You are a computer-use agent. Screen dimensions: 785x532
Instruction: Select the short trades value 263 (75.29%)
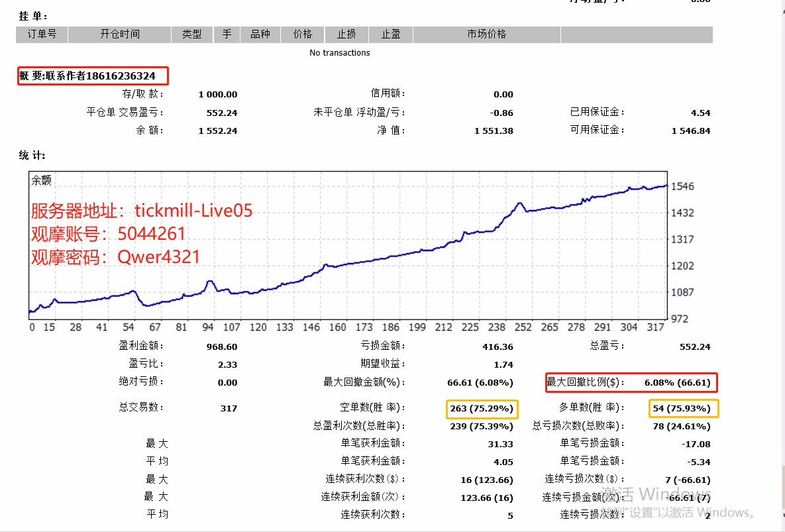(x=482, y=408)
